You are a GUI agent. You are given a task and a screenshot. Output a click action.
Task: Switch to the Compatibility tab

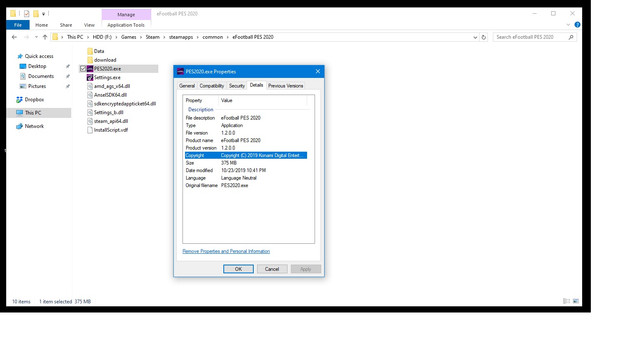coord(211,86)
